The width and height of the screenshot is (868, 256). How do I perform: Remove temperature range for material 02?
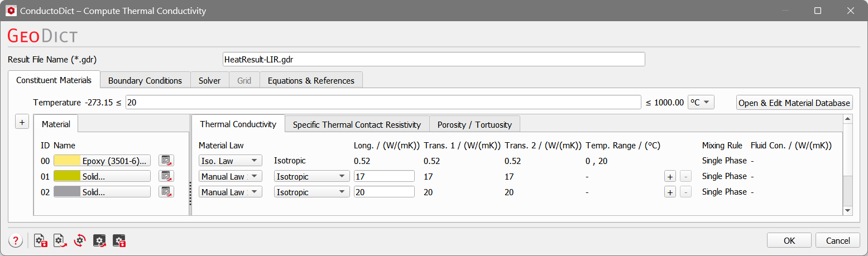pyautogui.click(x=686, y=192)
